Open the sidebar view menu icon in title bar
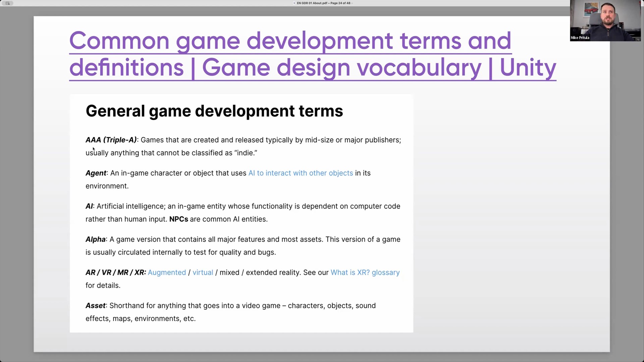The height and width of the screenshot is (362, 644). tap(7, 3)
